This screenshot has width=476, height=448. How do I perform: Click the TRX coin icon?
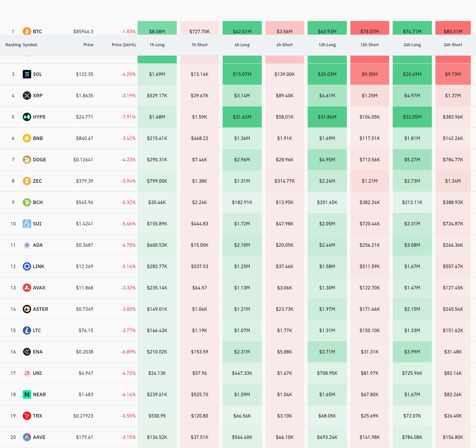pyautogui.click(x=27, y=416)
